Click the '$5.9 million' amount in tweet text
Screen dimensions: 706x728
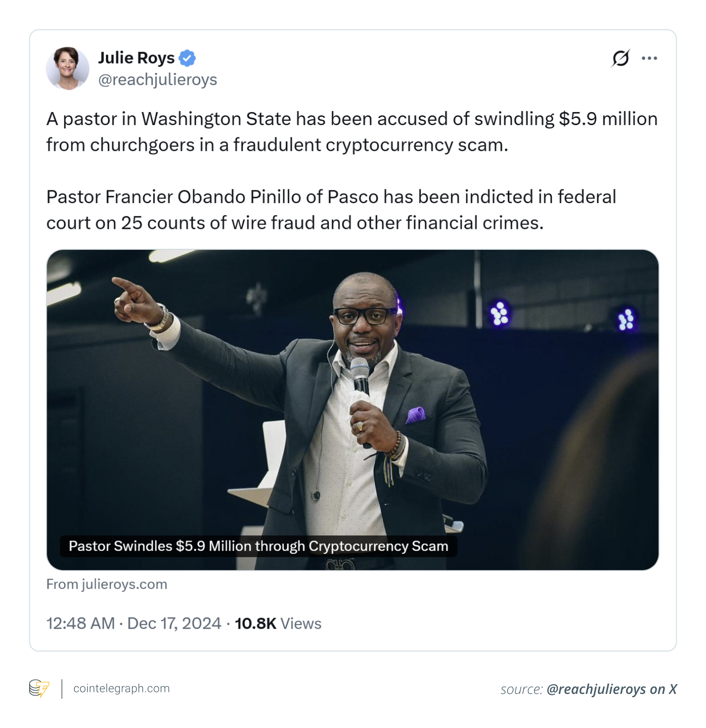pos(608,119)
